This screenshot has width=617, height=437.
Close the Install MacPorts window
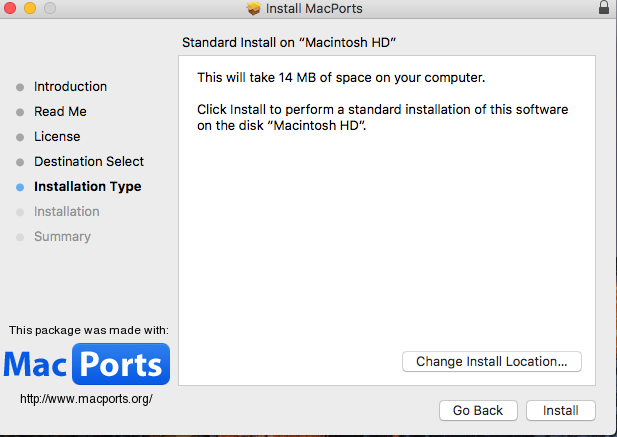(x=10, y=8)
